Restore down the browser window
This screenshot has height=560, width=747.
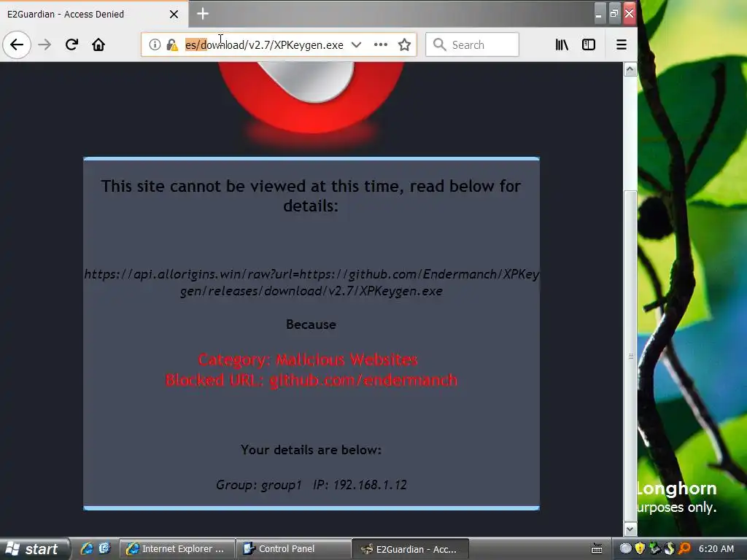[614, 13]
